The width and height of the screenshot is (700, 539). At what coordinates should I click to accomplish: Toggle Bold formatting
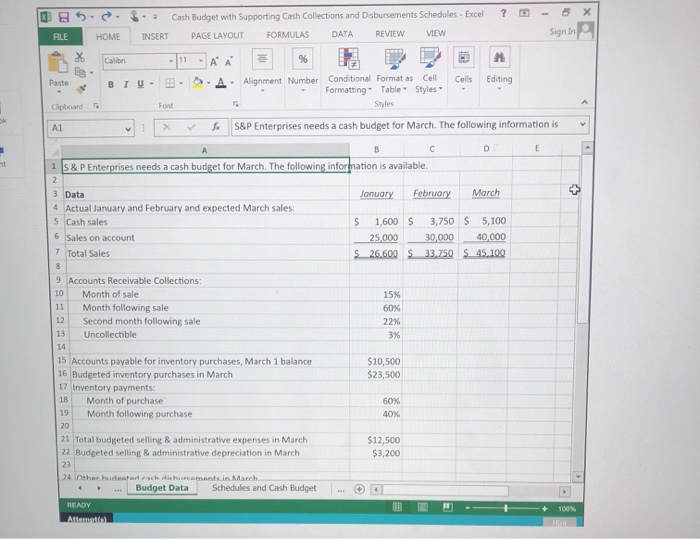click(x=111, y=84)
